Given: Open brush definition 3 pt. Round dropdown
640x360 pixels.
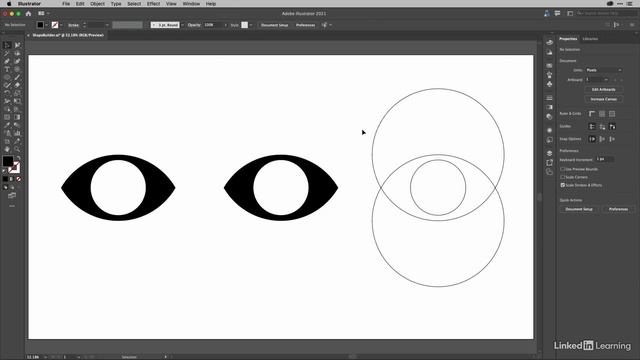Looking at the screenshot, I should click(182, 25).
